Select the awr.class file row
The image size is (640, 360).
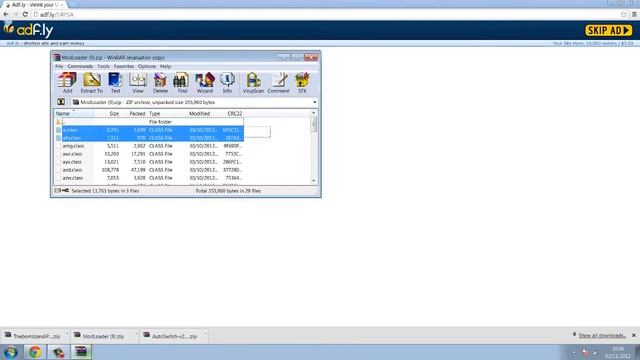pyautogui.click(x=149, y=154)
